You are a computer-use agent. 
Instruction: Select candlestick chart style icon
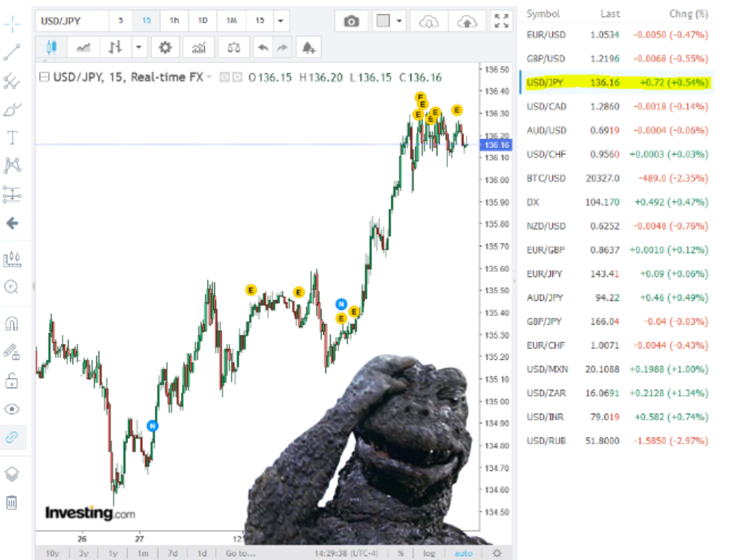pos(51,48)
